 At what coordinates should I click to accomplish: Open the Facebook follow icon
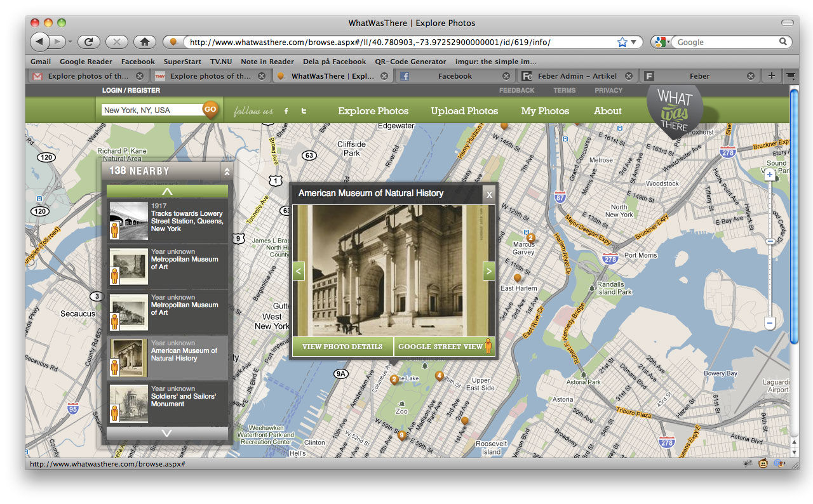coord(286,111)
